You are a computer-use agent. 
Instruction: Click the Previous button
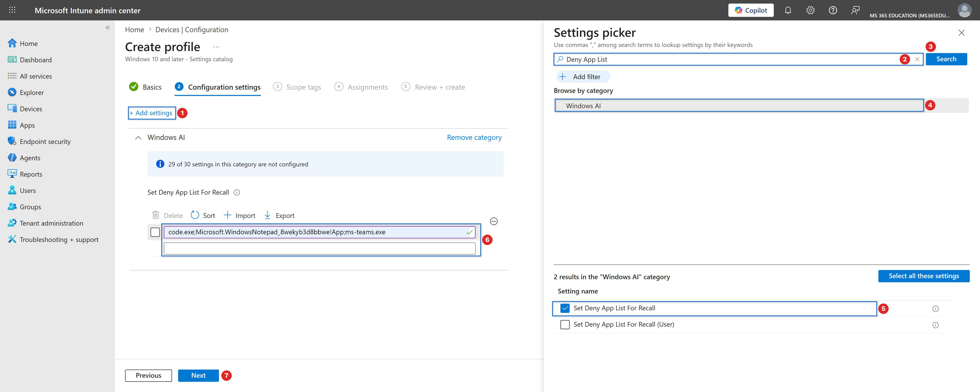(x=148, y=376)
